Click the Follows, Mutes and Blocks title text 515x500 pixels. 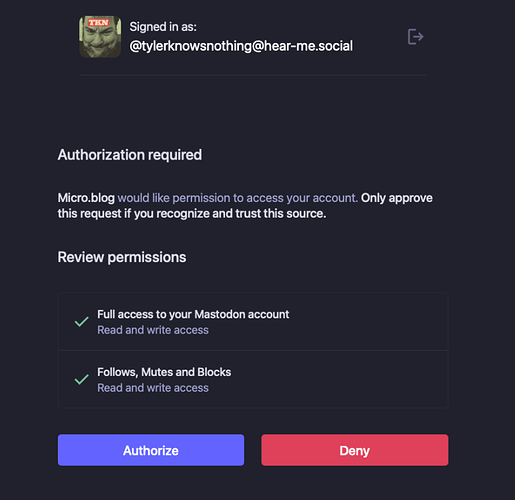tap(164, 372)
